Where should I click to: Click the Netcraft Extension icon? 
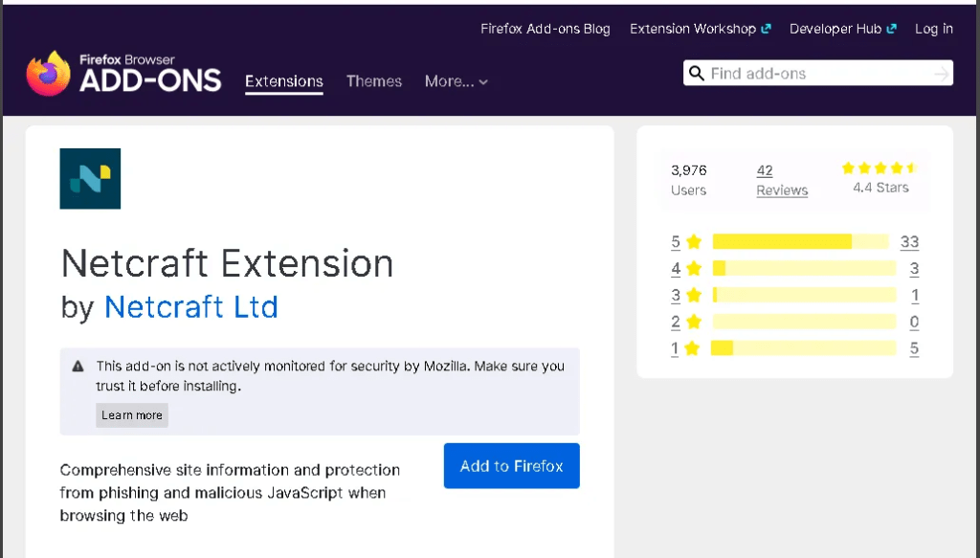pos(90,179)
